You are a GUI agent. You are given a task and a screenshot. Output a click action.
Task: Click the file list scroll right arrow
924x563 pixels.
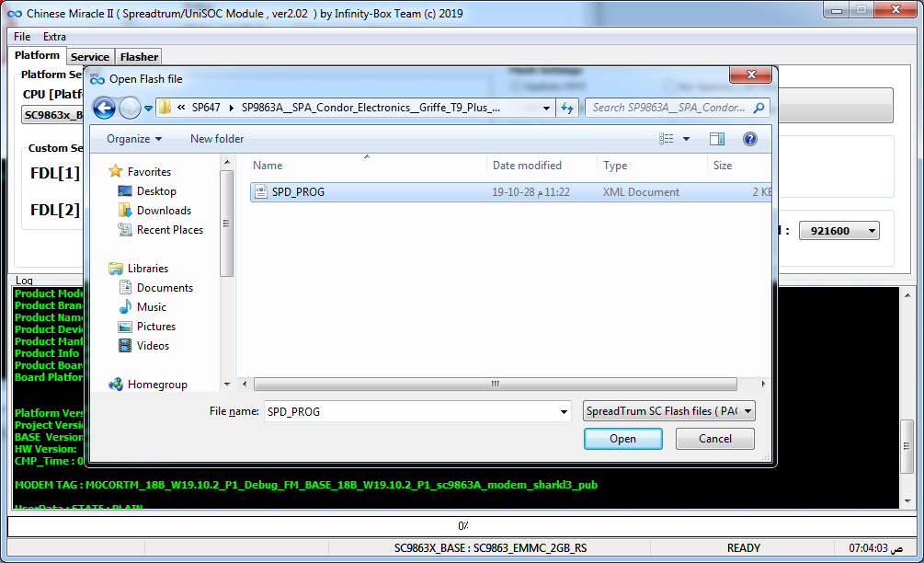[763, 384]
